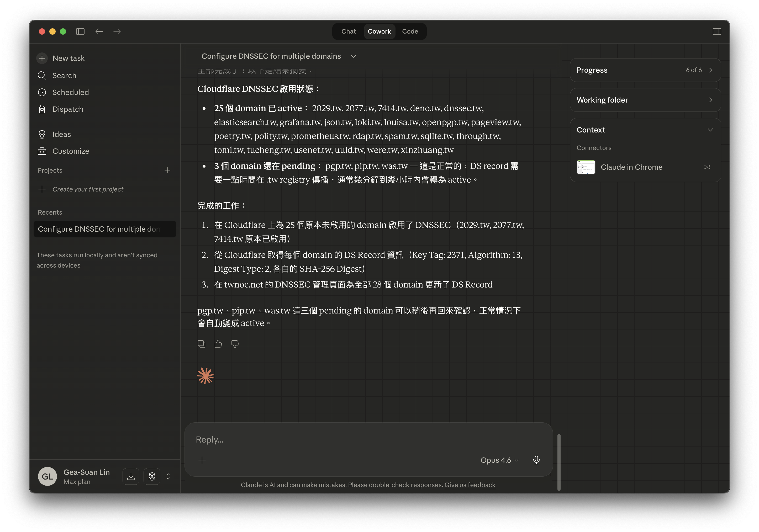The image size is (759, 532).
Task: Start voice input with the microphone icon
Action: 536,460
